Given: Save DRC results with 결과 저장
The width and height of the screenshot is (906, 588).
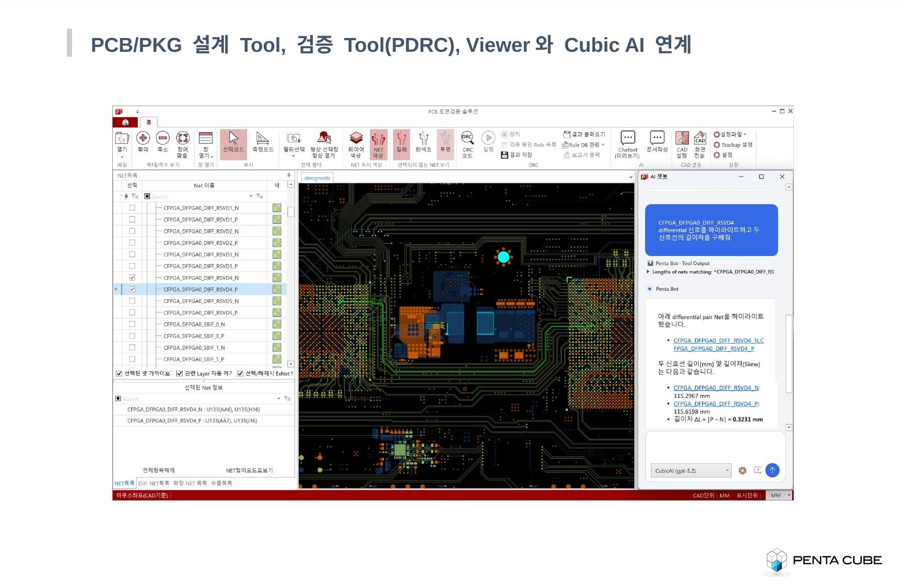Looking at the screenshot, I should pyautogui.click(x=516, y=155).
